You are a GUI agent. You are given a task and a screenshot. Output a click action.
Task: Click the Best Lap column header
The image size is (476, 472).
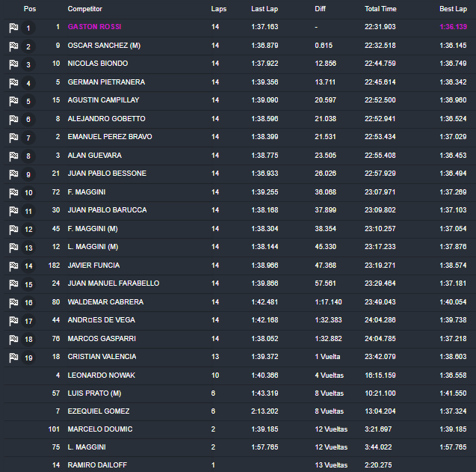click(454, 9)
